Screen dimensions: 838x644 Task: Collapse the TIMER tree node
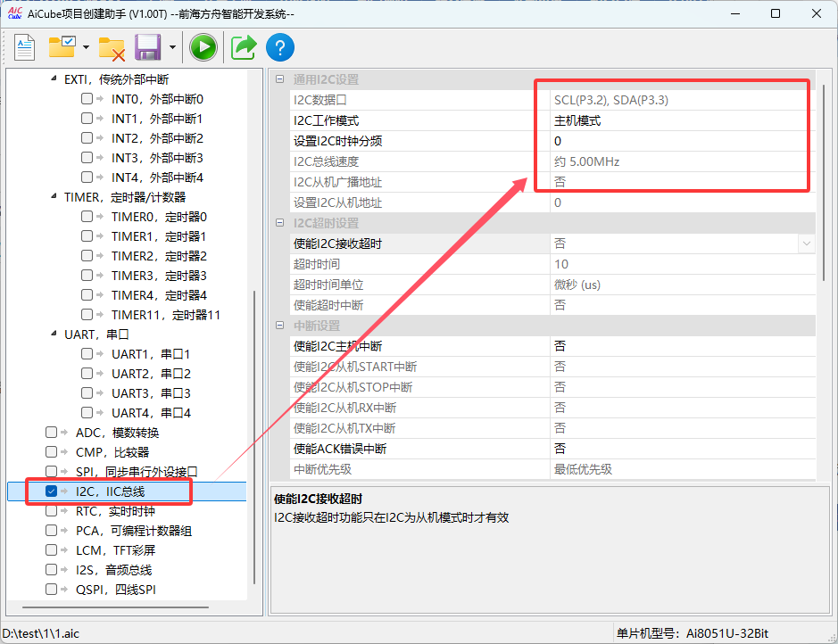click(x=54, y=196)
